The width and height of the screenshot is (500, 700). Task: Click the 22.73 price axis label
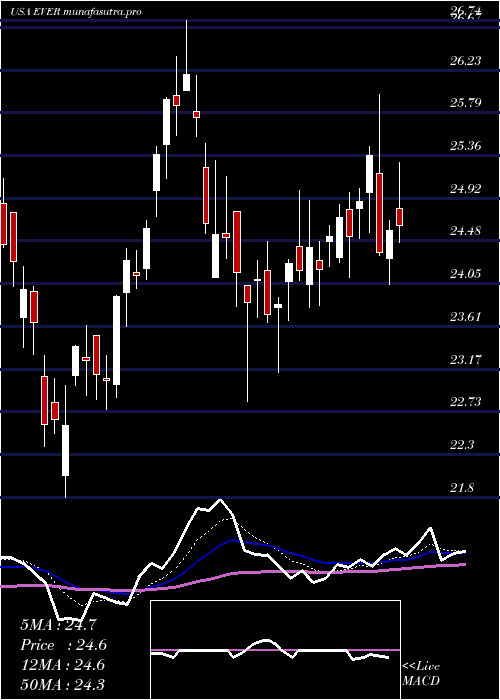[466, 402]
